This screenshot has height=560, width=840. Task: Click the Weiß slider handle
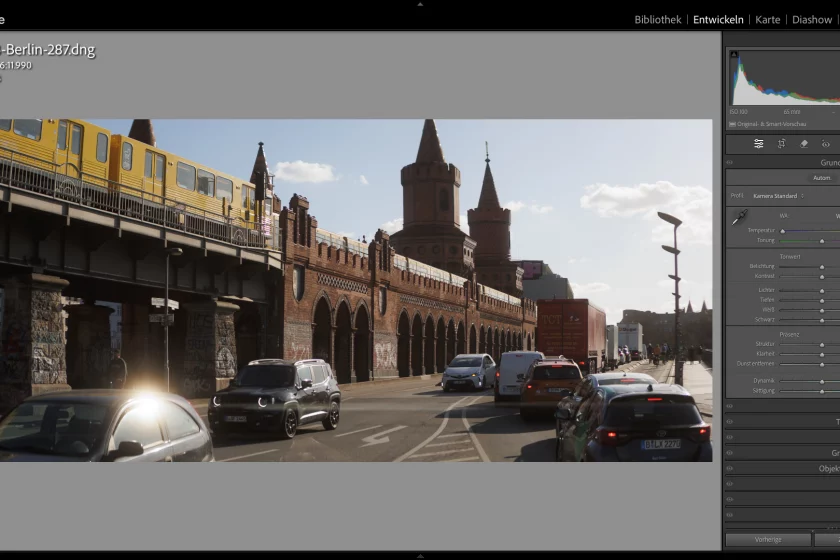[822, 311]
